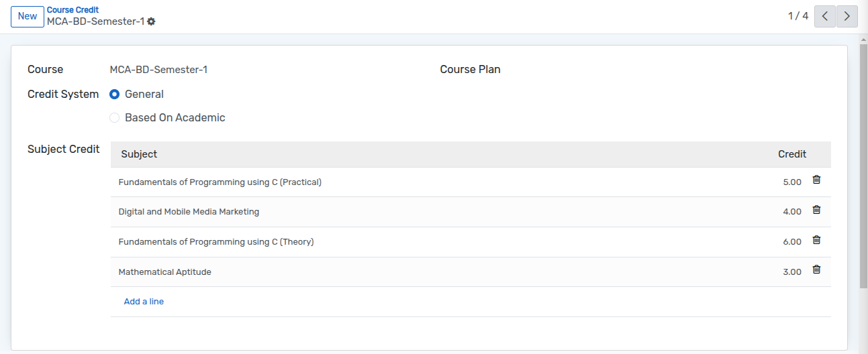Select the General credit system option
The image size is (868, 354).
[x=115, y=95]
